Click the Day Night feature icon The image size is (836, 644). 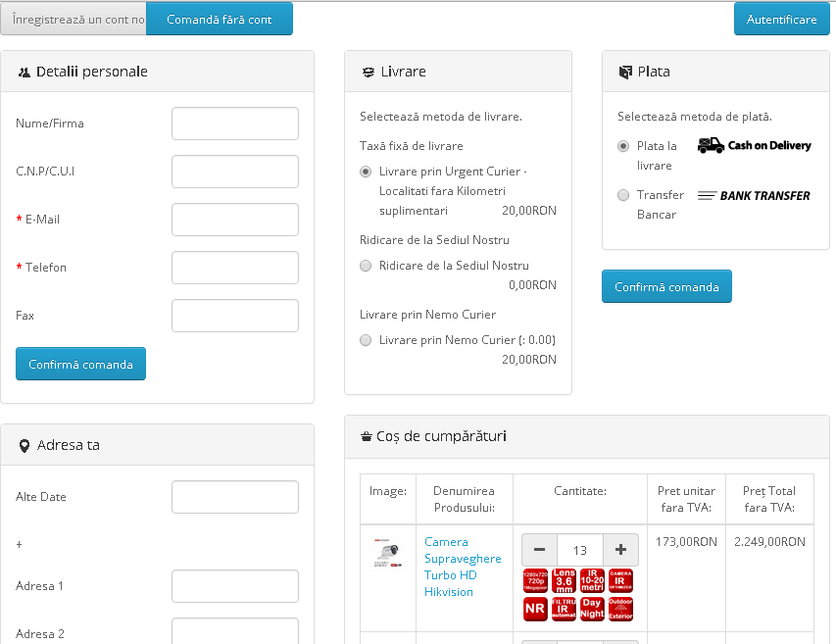pyautogui.click(x=592, y=609)
